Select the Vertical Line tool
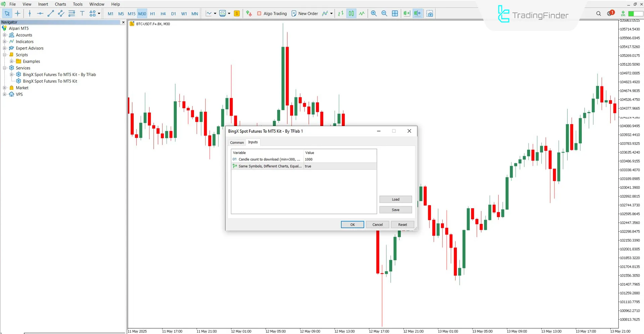Viewport: 644px width, 334px height. 30,13
